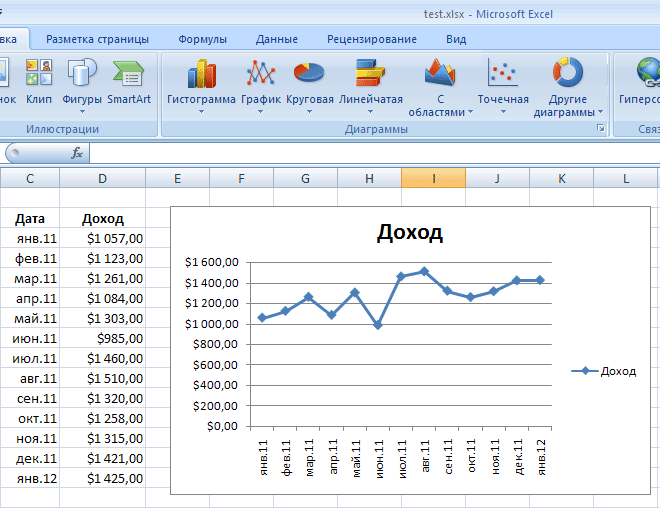The height and width of the screenshot is (508, 660).
Task: Open the Разметка страницы tab
Action: click(97, 39)
